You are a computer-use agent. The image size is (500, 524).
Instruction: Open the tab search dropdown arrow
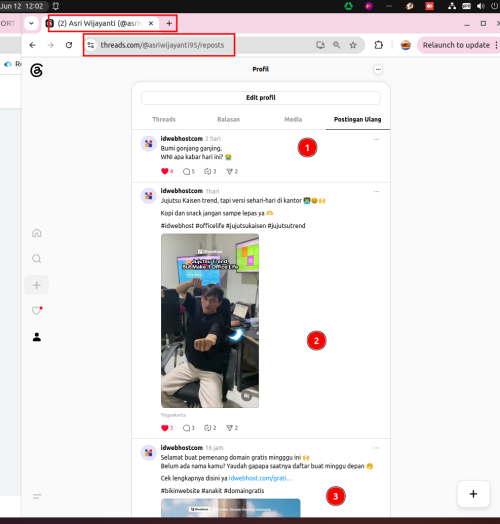pyautogui.click(x=31, y=23)
